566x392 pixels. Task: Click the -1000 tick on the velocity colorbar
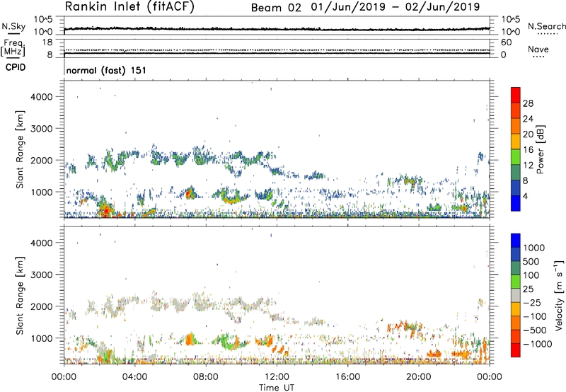pos(538,344)
